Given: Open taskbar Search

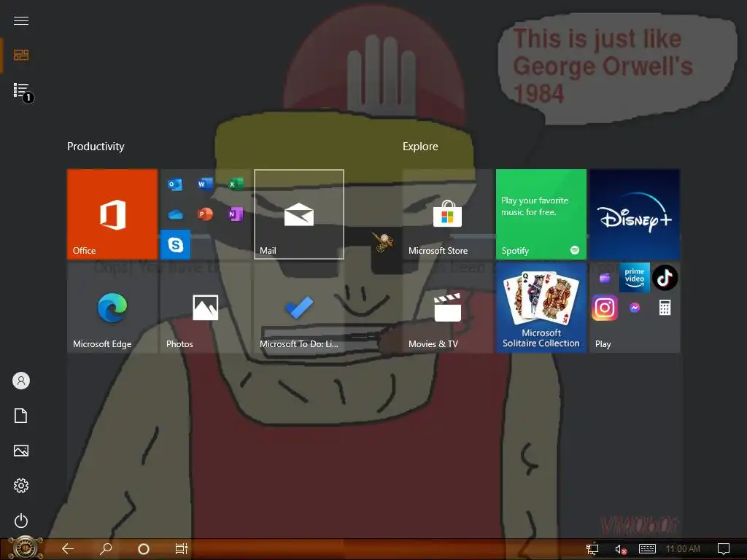Looking at the screenshot, I should (x=106, y=548).
